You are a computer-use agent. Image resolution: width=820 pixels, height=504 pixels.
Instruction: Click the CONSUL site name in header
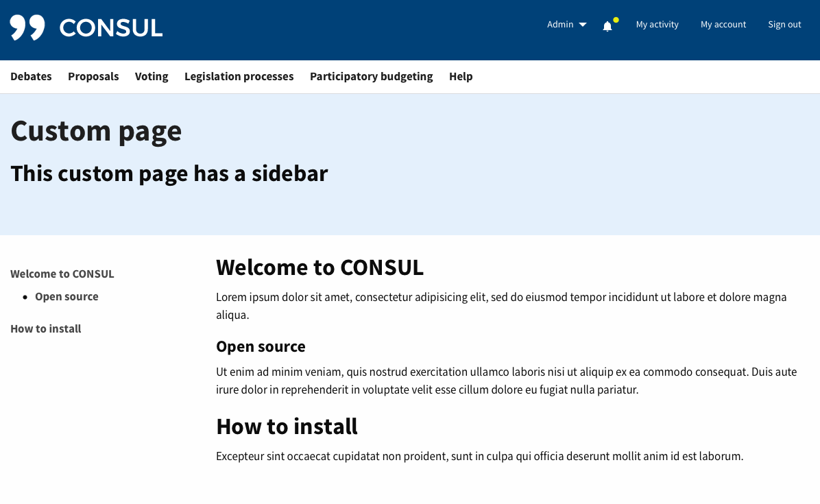point(111,27)
